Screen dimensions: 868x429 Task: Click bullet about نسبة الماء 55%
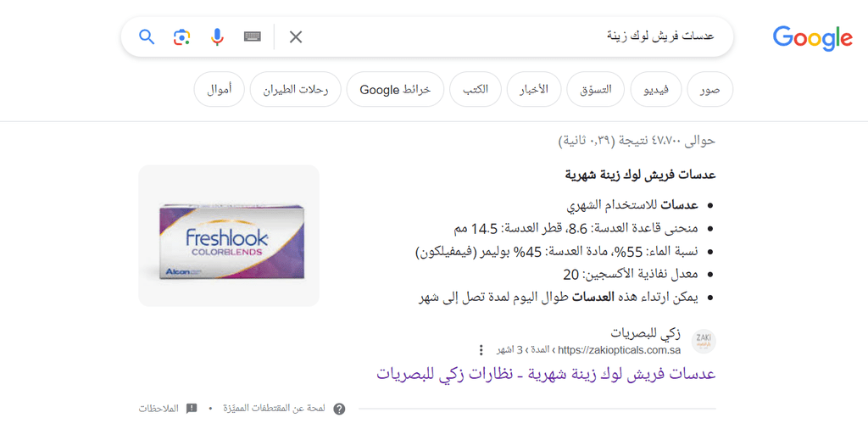point(557,252)
